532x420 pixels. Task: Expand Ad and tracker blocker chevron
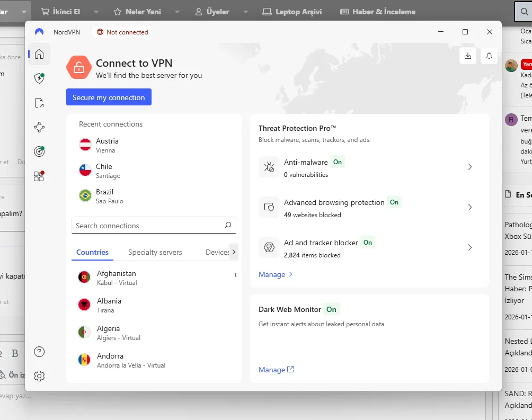pos(470,247)
